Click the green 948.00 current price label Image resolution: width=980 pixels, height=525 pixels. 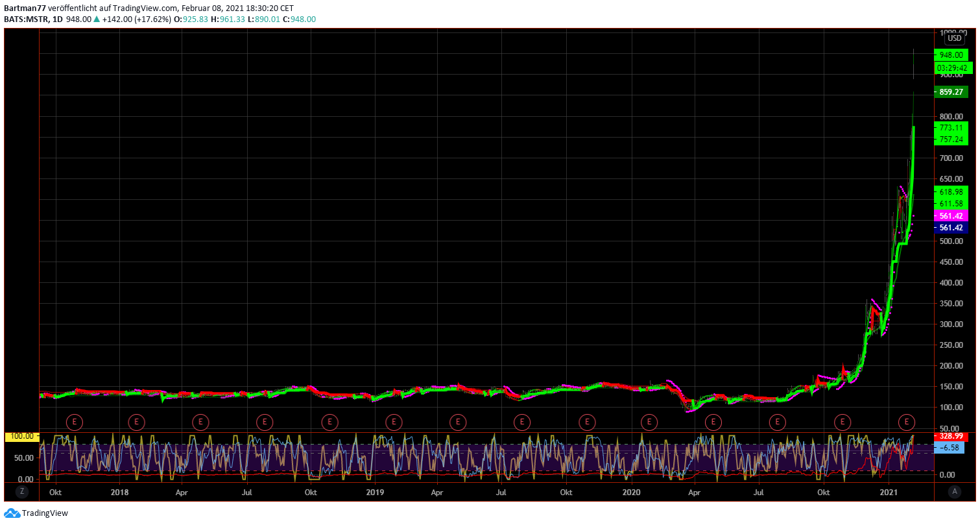pos(951,55)
